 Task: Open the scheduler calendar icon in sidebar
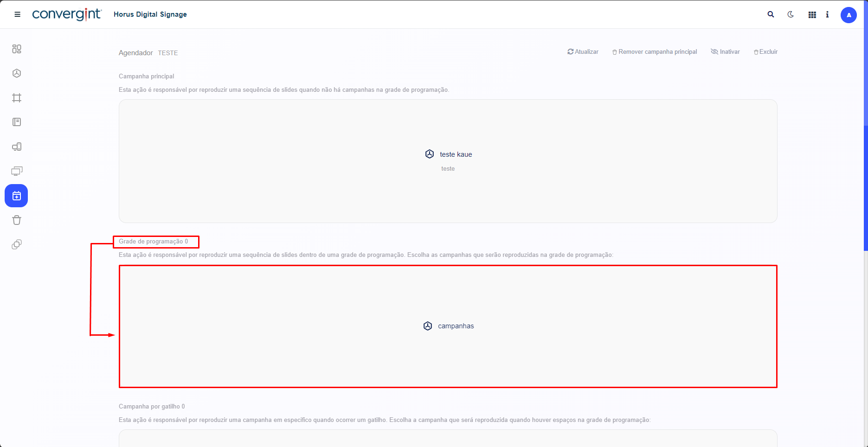[x=16, y=196]
